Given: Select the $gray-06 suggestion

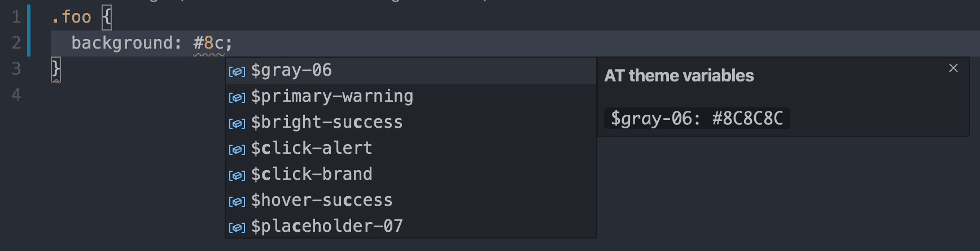Looking at the screenshot, I should pos(411,71).
